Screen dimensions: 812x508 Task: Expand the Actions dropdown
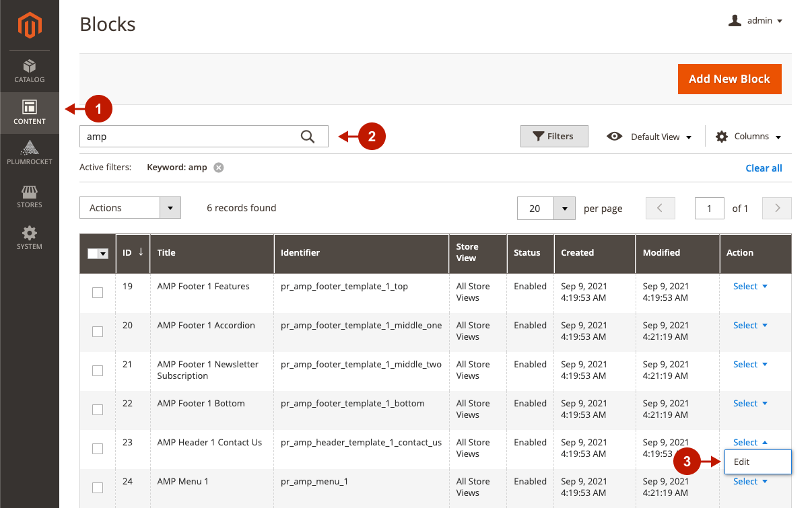[130, 208]
